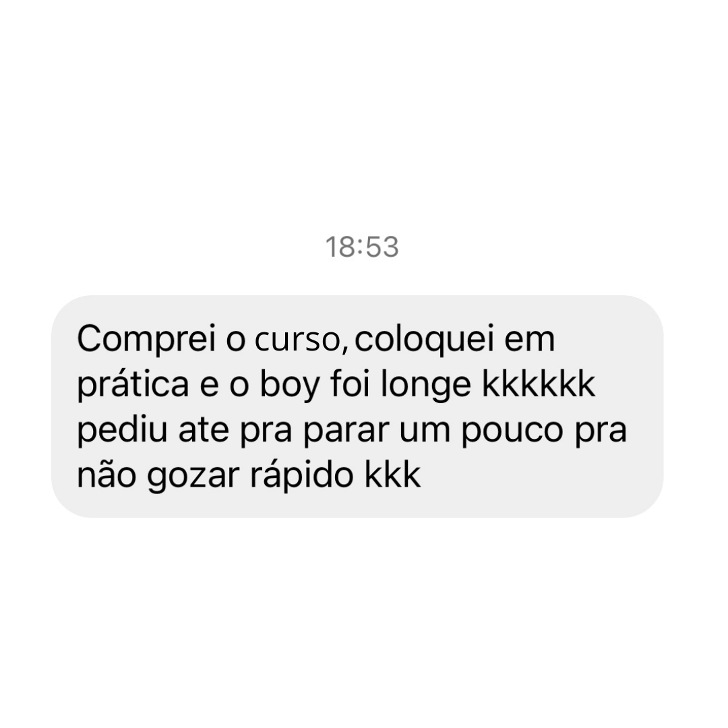Image resolution: width=728 pixels, height=728 pixels.
Task: Click the 18:53 timestamp above the message
Action: pos(362,247)
